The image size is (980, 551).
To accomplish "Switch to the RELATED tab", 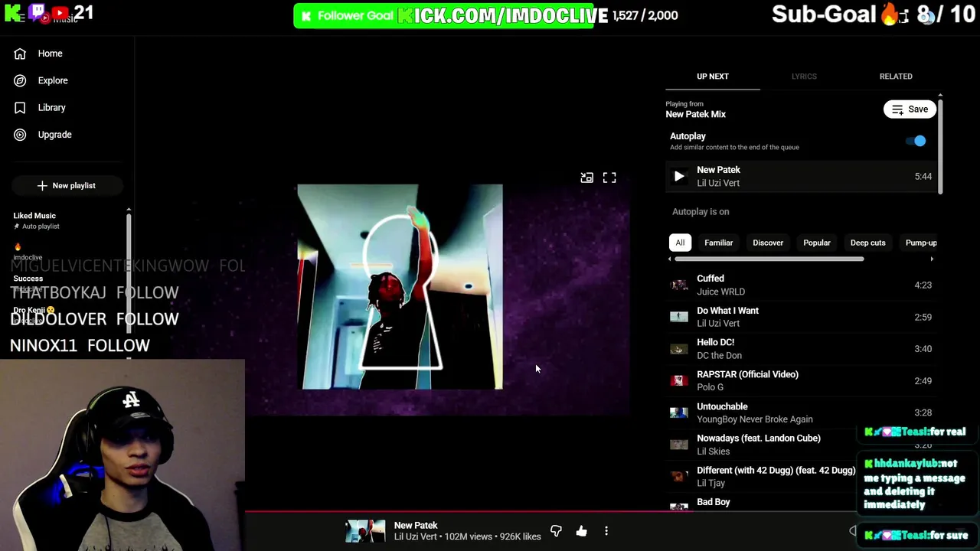I will point(896,77).
